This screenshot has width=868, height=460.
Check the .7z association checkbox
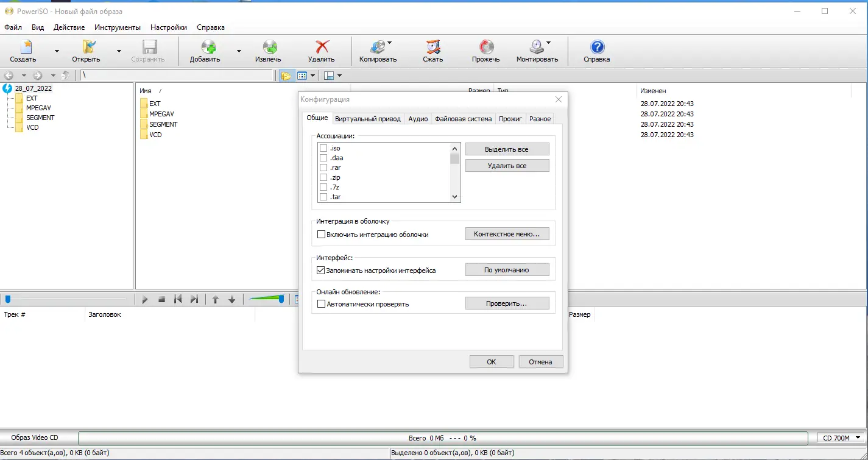coord(323,187)
